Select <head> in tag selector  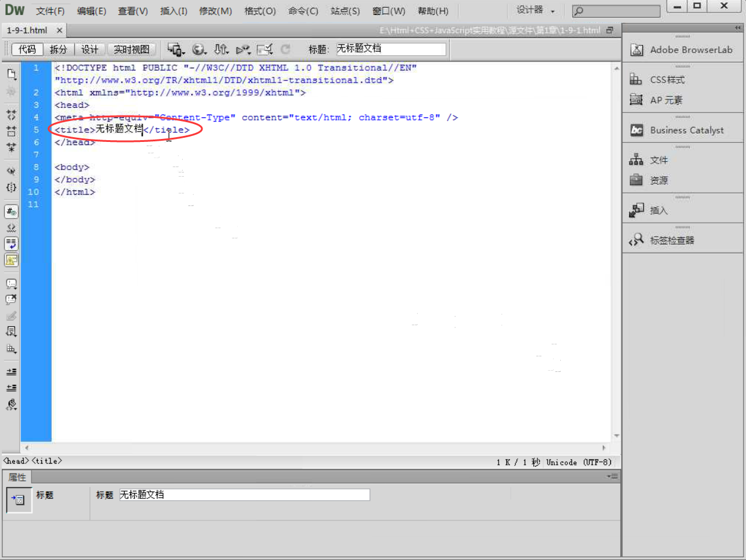(x=16, y=461)
